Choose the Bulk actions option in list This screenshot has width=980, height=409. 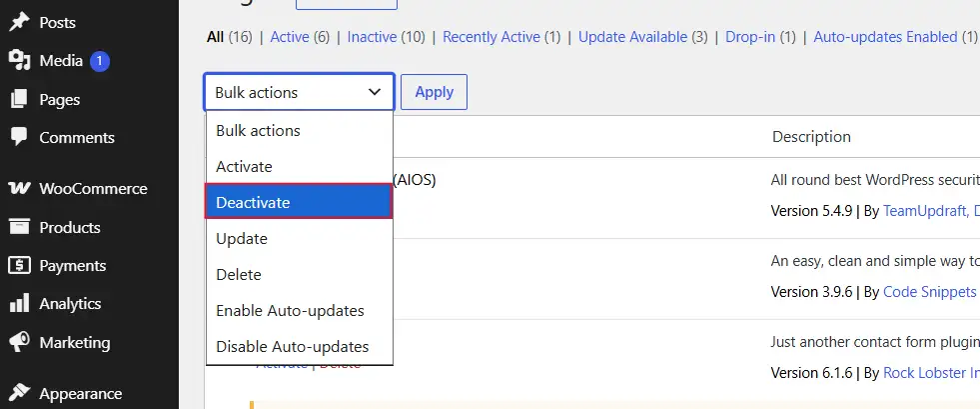[300, 131]
